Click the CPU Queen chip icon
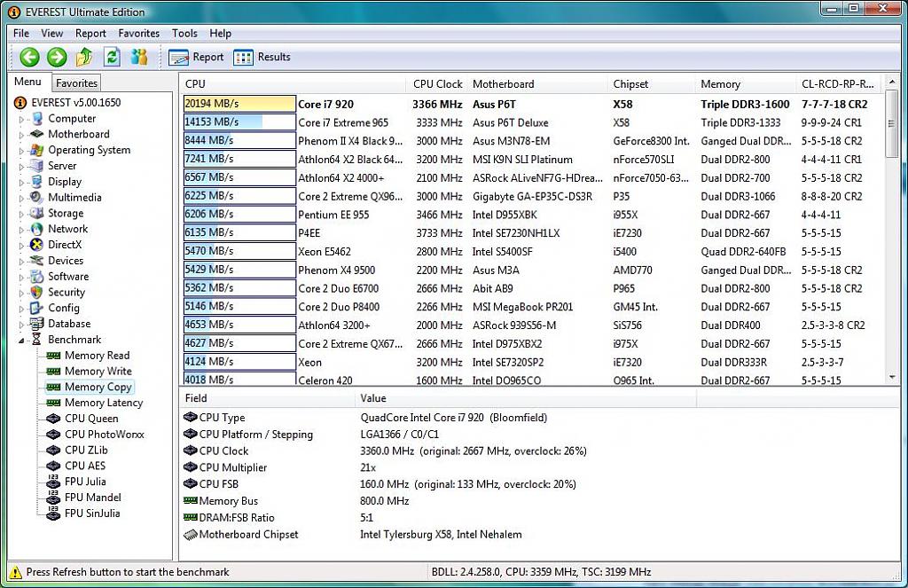This screenshot has width=908, height=588. coord(53,419)
